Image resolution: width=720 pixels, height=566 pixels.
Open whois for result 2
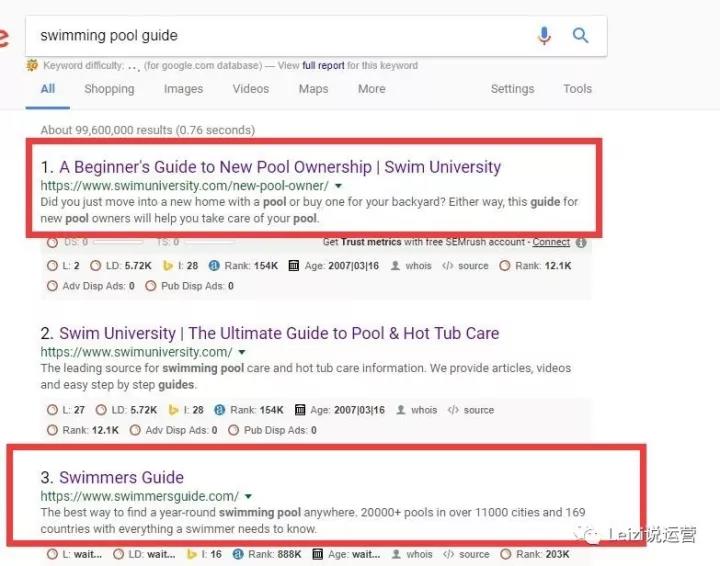point(417,410)
